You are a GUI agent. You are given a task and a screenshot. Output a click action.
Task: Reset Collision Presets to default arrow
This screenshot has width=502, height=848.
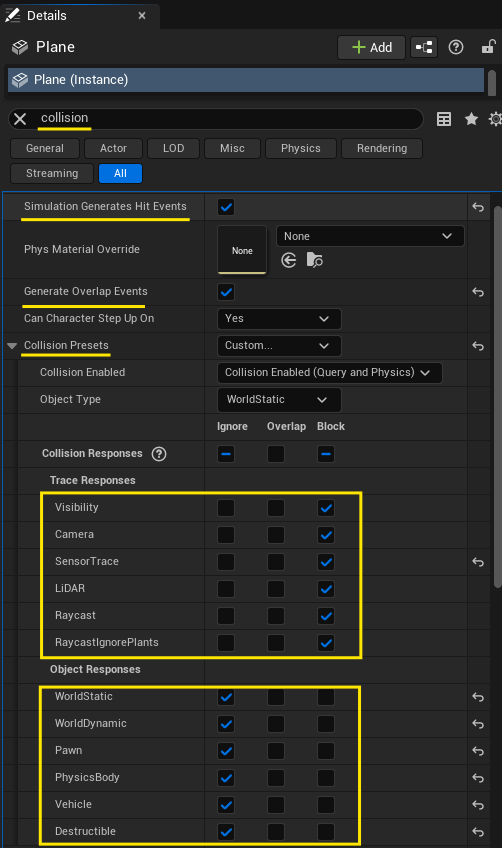click(478, 346)
